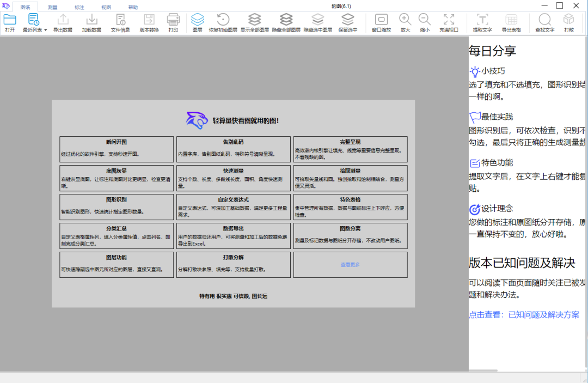This screenshot has height=383, width=588.
Task: Click the 设计理念 heading in side panel
Action: [x=497, y=208]
